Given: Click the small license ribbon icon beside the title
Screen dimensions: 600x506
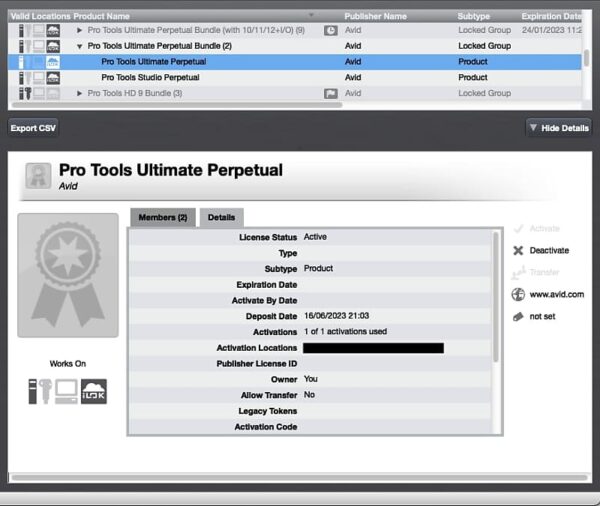Looking at the screenshot, I should pos(38,176).
